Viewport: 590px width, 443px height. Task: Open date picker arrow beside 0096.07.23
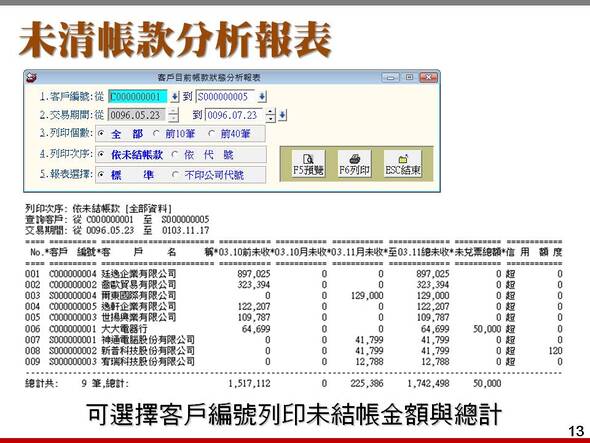(x=282, y=115)
